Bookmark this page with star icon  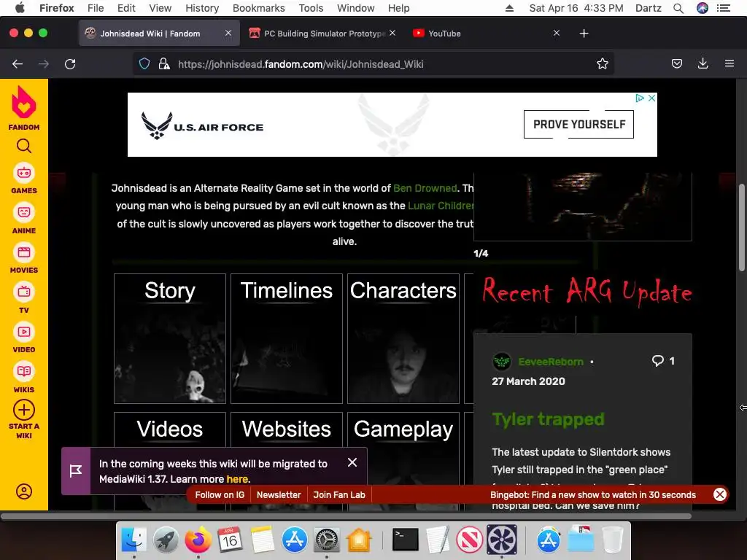[603, 64]
